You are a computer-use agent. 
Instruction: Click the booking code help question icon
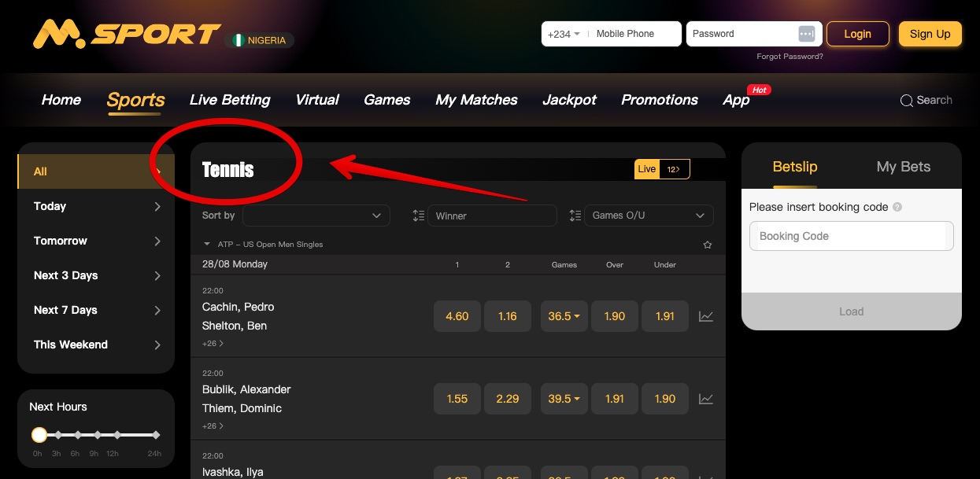[x=897, y=208]
